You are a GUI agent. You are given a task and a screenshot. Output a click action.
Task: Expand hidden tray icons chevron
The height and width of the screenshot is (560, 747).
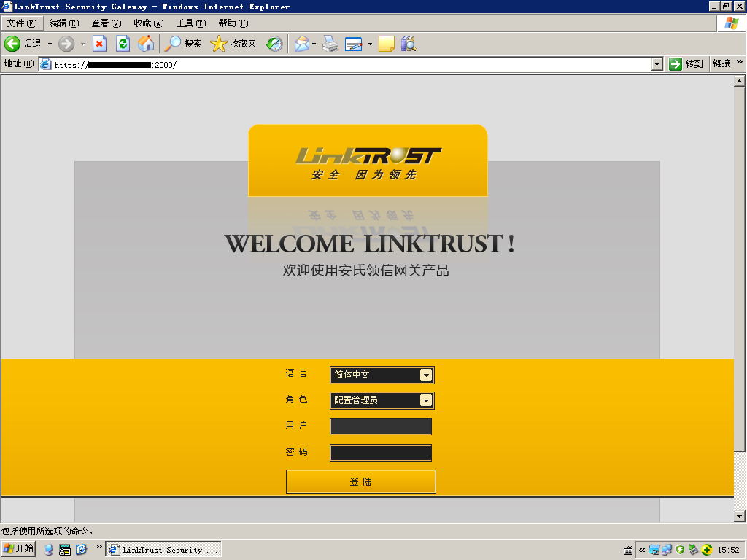642,550
